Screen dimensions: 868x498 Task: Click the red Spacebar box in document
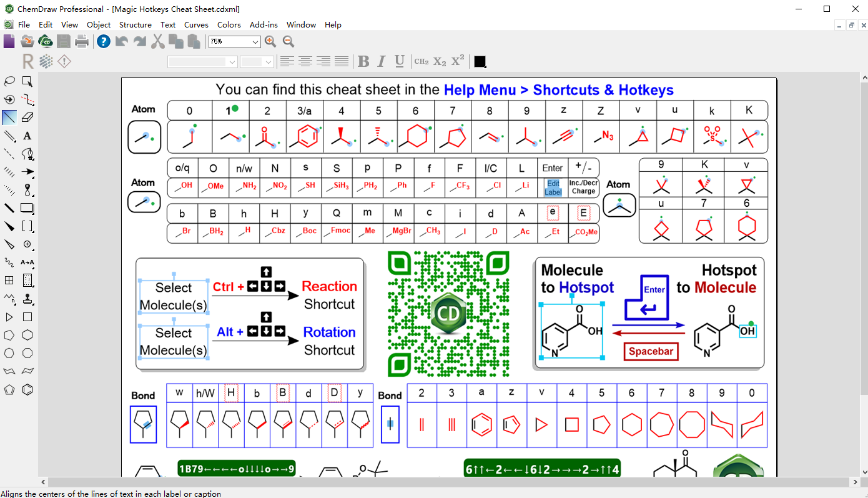click(651, 351)
